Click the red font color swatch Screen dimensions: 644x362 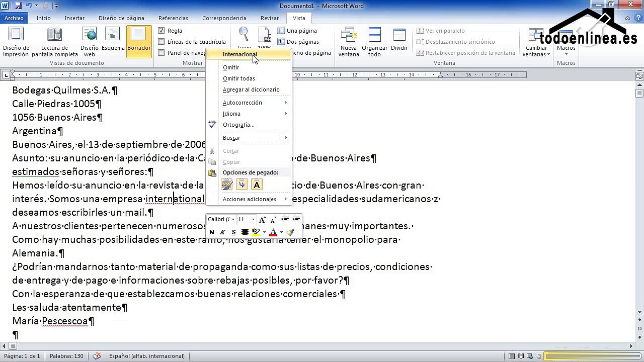[273, 232]
